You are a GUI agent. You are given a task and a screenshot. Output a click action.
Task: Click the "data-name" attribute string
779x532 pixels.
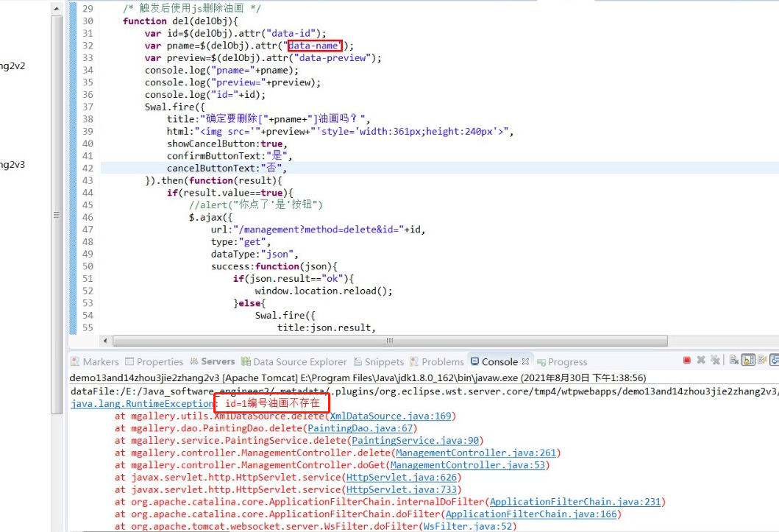(x=314, y=46)
